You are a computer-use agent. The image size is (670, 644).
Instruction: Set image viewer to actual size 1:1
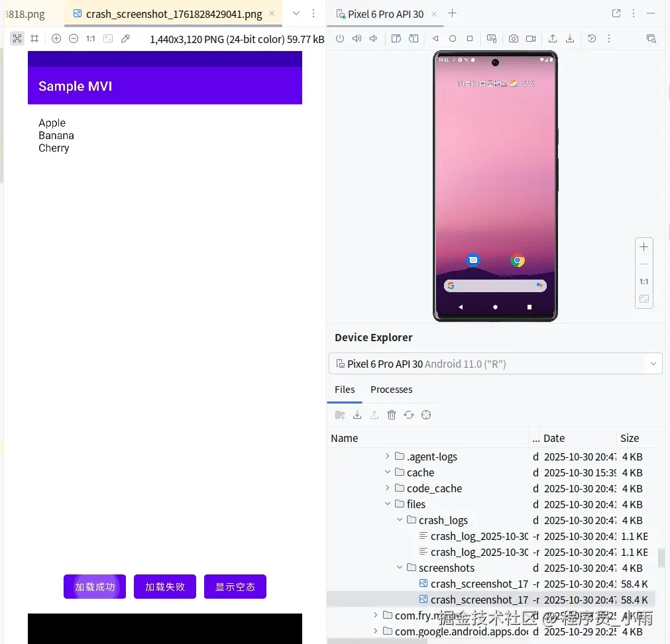tap(91, 39)
